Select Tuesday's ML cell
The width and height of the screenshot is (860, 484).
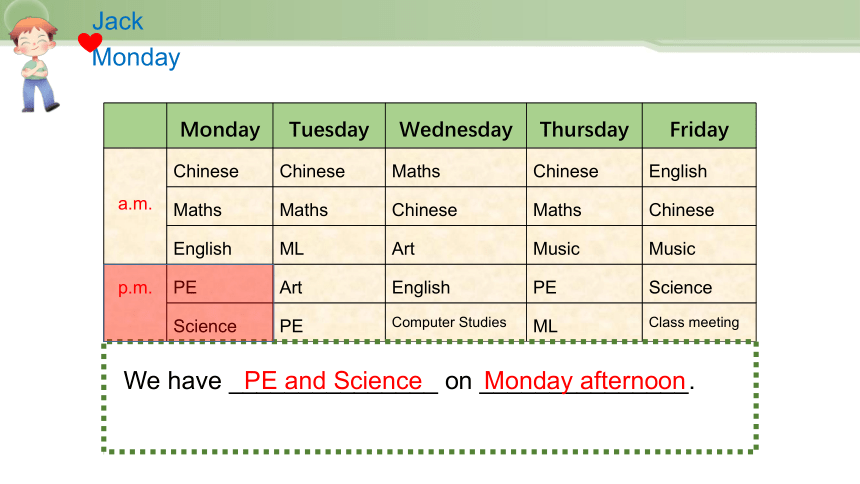coord(329,245)
